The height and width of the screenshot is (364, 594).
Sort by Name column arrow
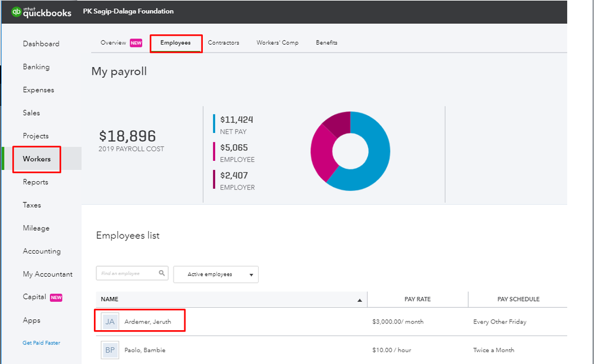tap(359, 300)
